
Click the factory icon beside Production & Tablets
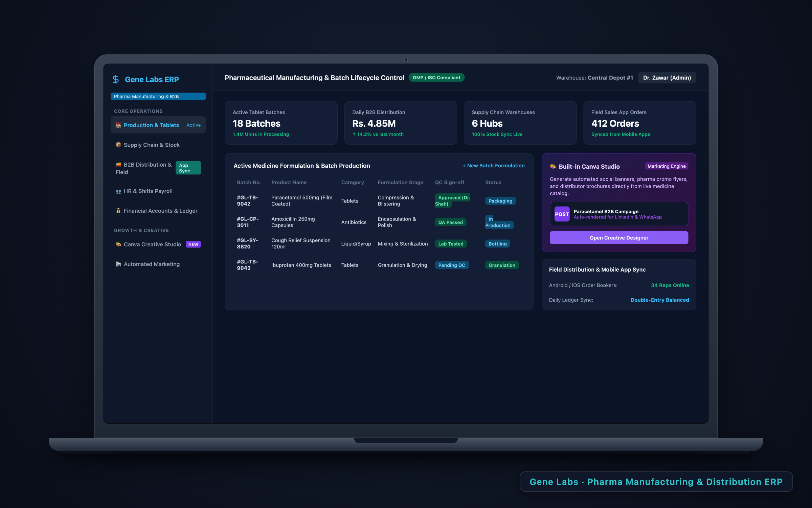(118, 125)
